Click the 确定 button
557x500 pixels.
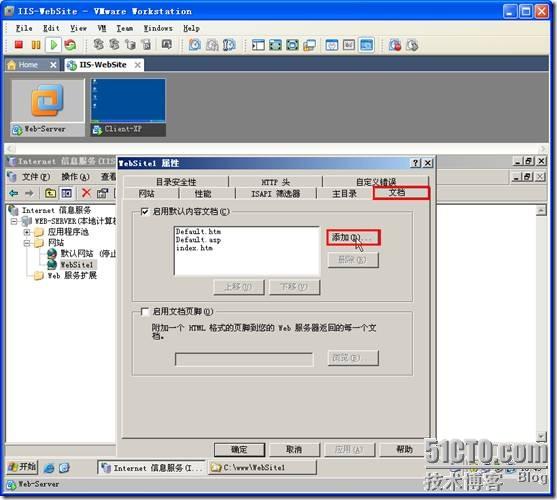(239, 450)
